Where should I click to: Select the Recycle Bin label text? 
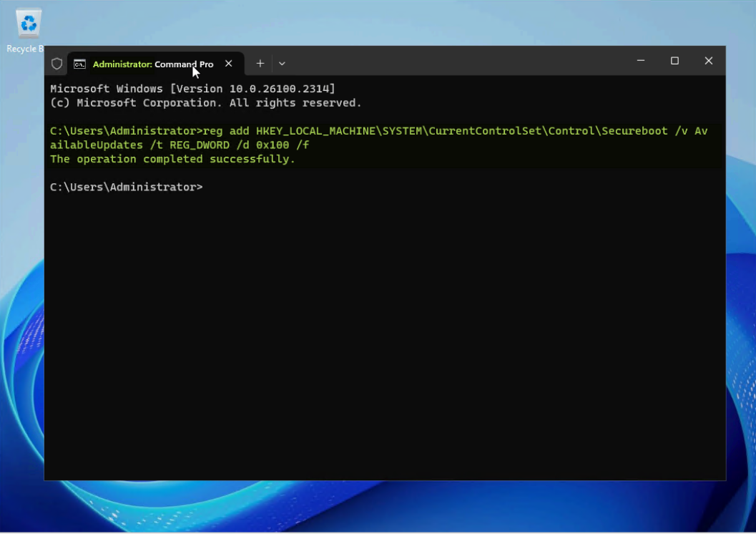(24, 49)
